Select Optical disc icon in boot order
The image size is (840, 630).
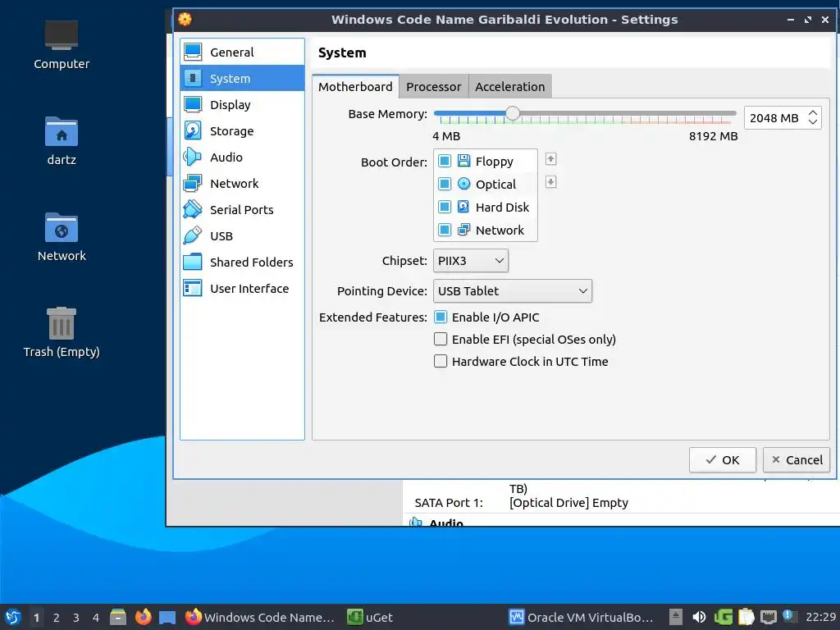pyautogui.click(x=464, y=184)
